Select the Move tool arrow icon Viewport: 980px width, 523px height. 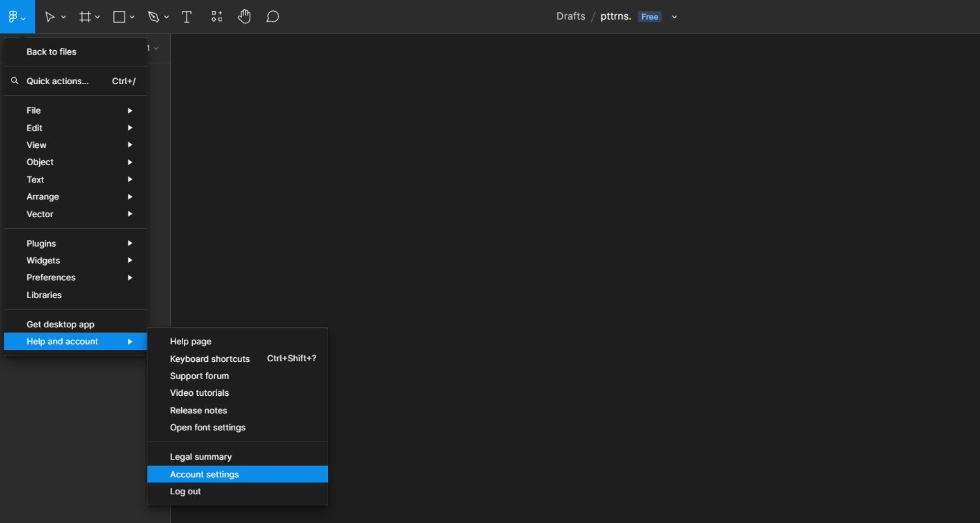pos(49,17)
